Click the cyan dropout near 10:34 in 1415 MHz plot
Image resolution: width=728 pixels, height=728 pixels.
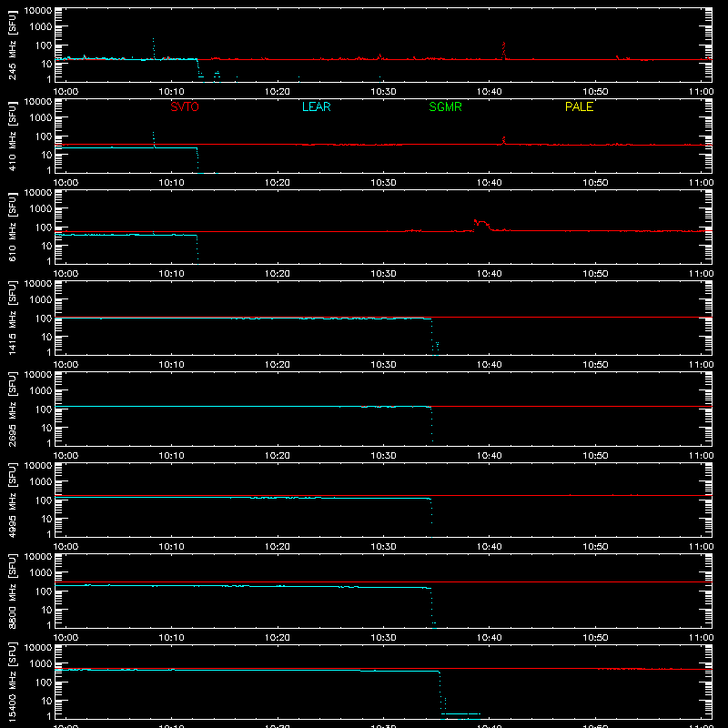[435, 338]
